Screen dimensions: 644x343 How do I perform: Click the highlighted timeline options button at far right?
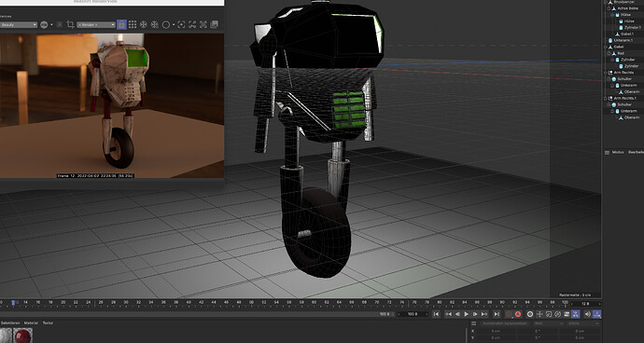tap(597, 314)
